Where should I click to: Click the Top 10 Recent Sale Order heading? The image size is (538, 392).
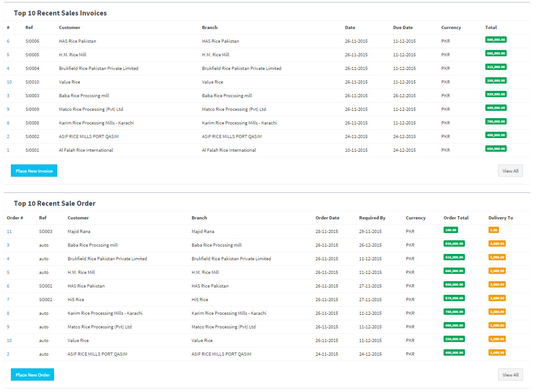tap(54, 203)
